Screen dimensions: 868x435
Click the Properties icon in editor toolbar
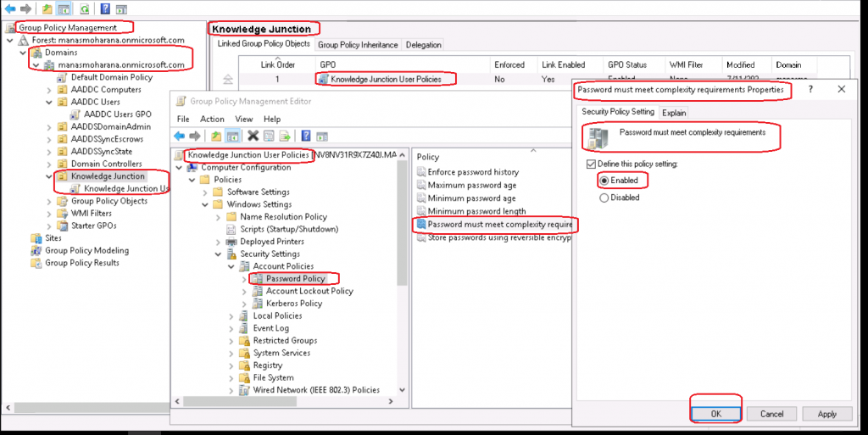(268, 137)
